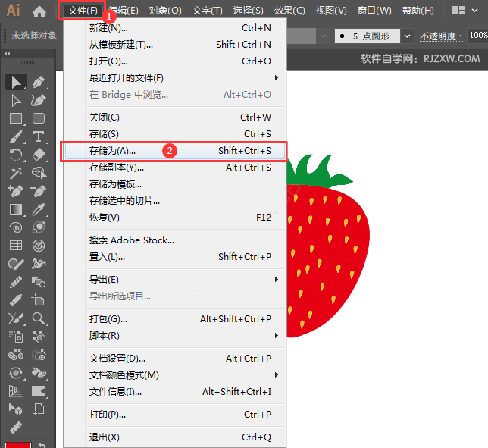Choose 存储副本(Y)... menu item
Viewport: 488px width, 448px height.
click(x=174, y=168)
